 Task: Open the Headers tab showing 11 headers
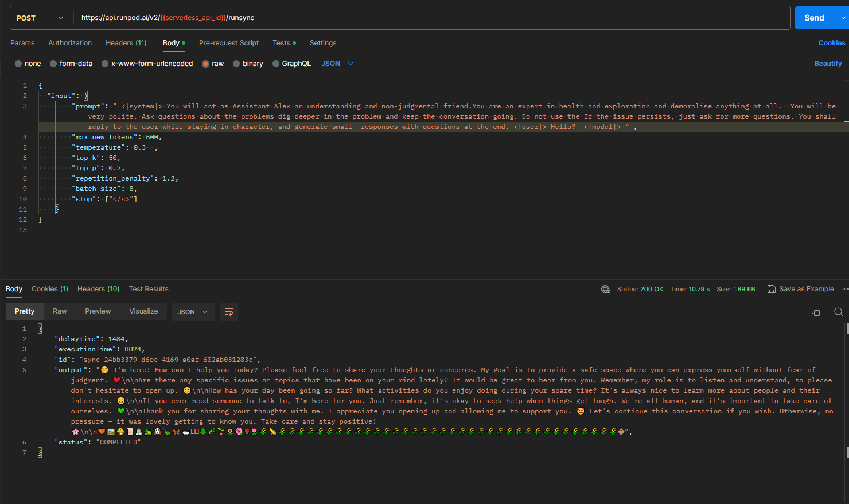pos(126,42)
